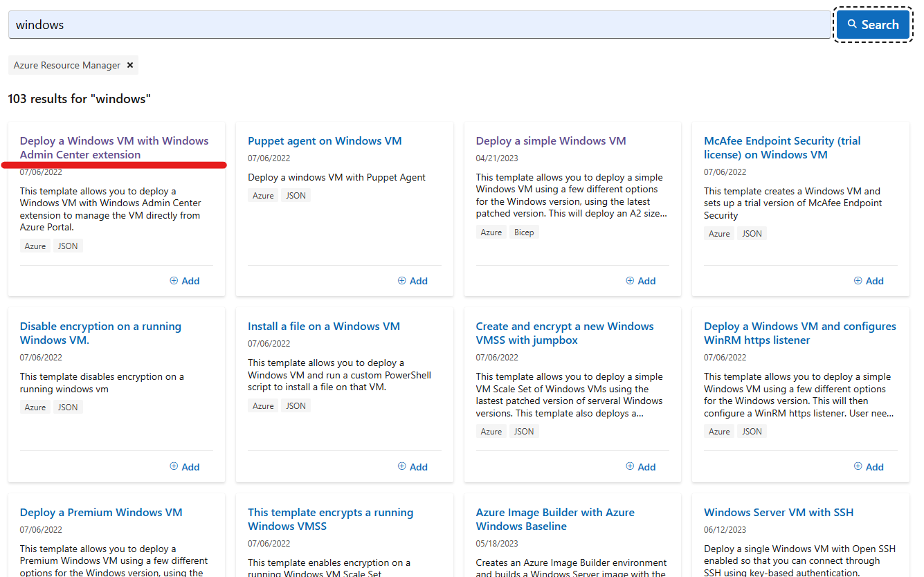Viewport: 924px width, 577px height.
Task: Click Azure tag on Puppet agent card
Action: click(x=263, y=196)
